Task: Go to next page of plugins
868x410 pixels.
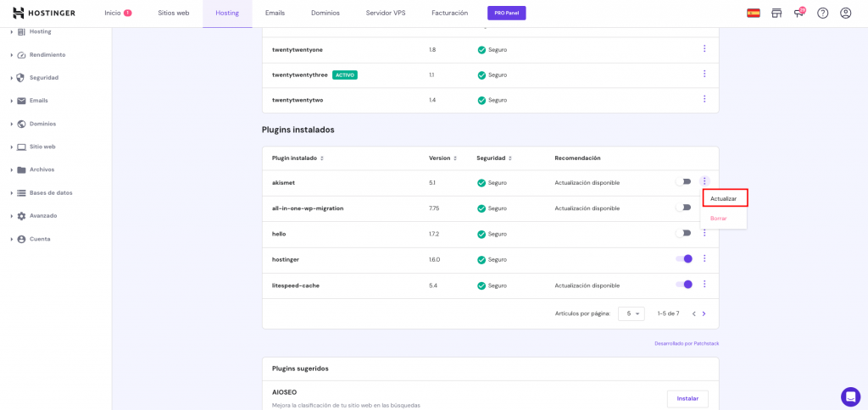Action: [704, 313]
